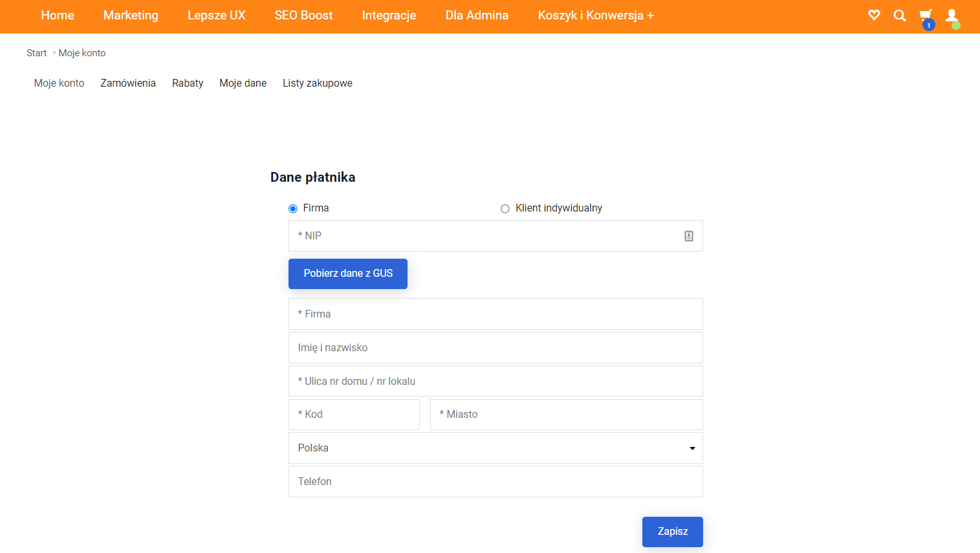This screenshot has width=980, height=553.
Task: Click the search magnifier icon
Action: click(x=900, y=16)
